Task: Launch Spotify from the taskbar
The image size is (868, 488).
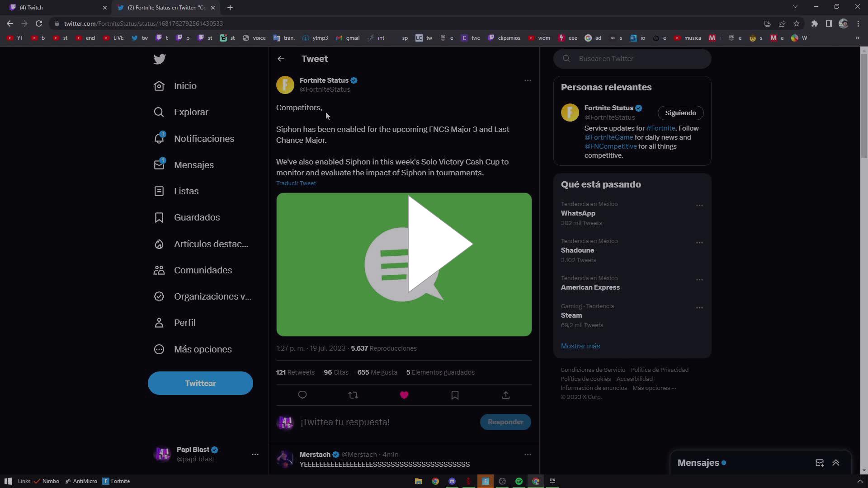Action: coord(519,481)
